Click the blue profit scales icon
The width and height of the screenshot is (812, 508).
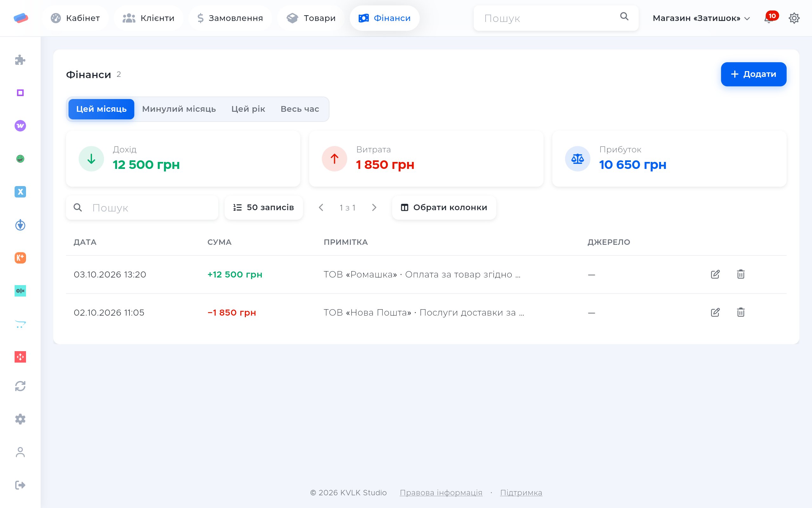[x=578, y=158]
